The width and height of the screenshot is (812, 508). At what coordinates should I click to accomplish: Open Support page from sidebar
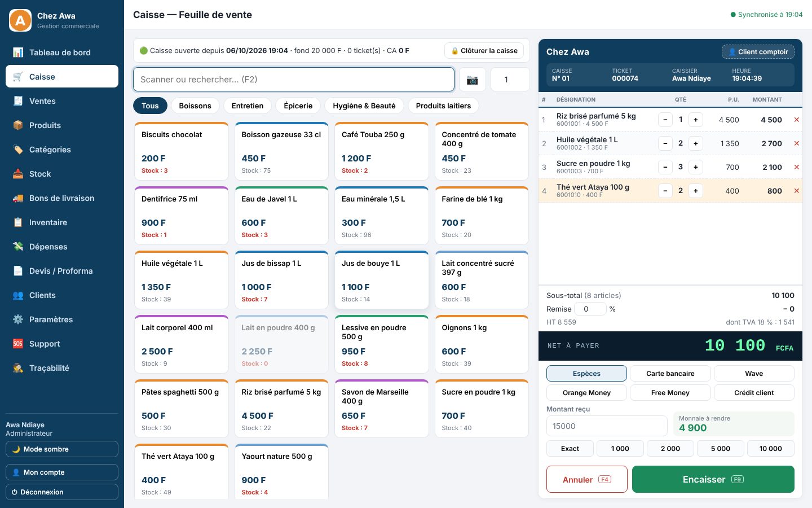[x=62, y=344]
